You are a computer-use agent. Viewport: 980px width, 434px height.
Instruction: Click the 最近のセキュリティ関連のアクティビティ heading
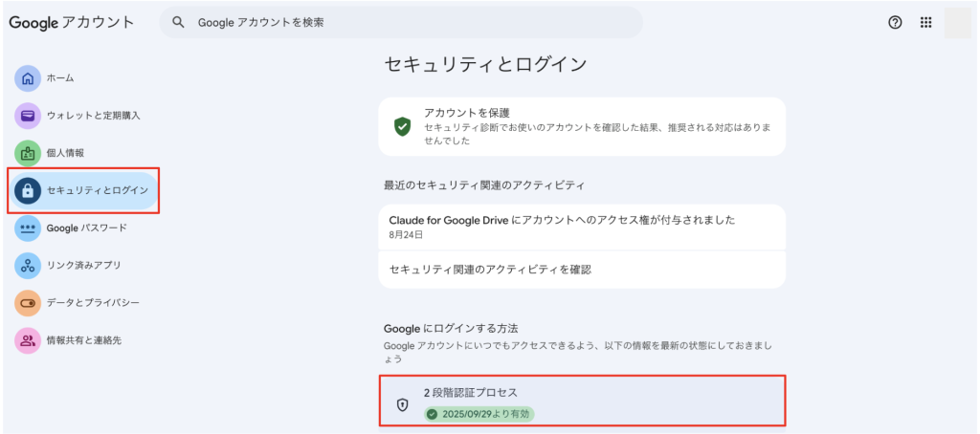[x=483, y=185]
